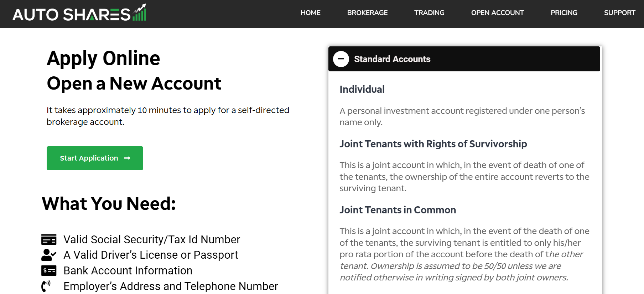Open the Trading menu
Screen dimensions: 644x294
point(429,13)
